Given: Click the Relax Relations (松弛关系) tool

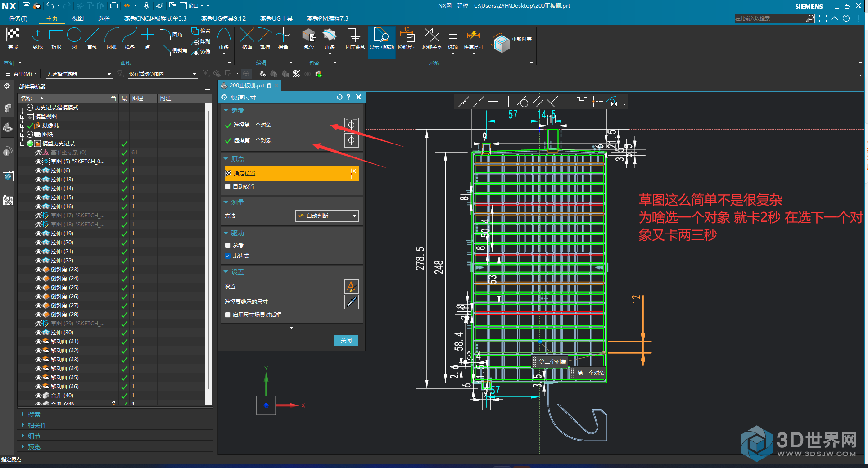Looking at the screenshot, I should 432,35.
